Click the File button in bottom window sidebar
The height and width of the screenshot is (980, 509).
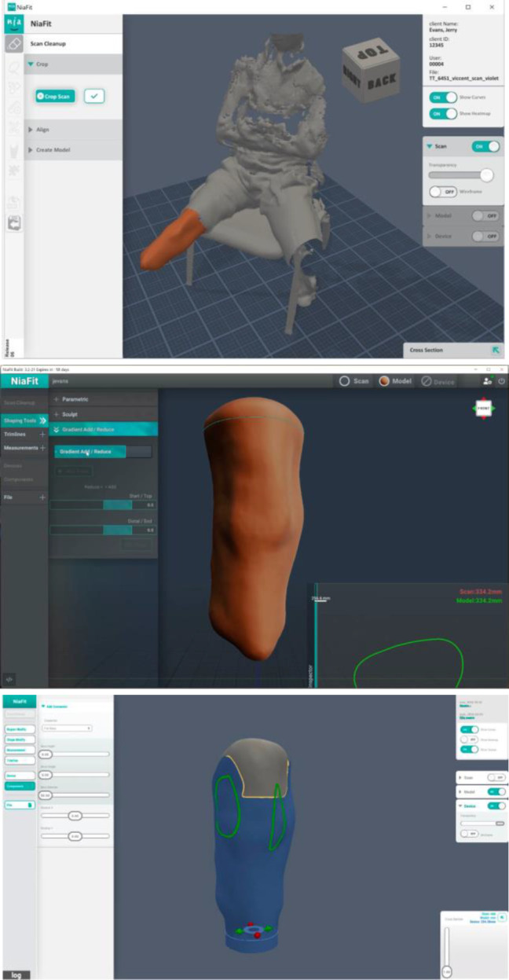[19, 806]
